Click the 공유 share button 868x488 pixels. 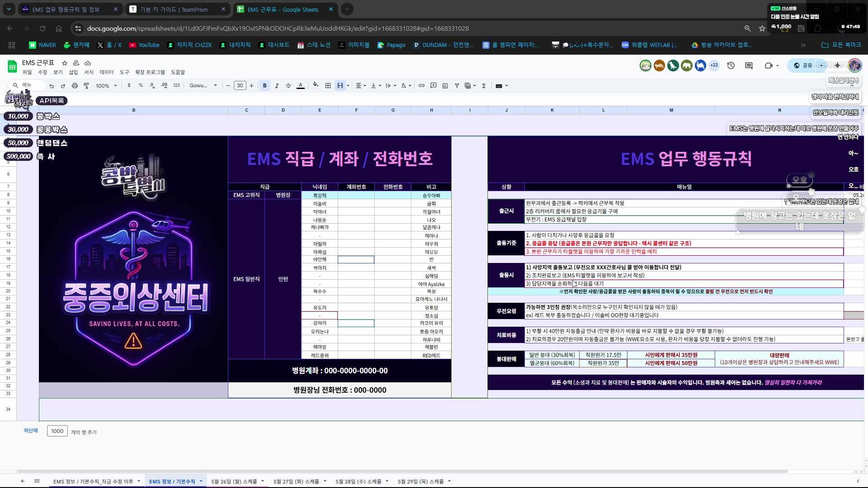click(x=804, y=66)
